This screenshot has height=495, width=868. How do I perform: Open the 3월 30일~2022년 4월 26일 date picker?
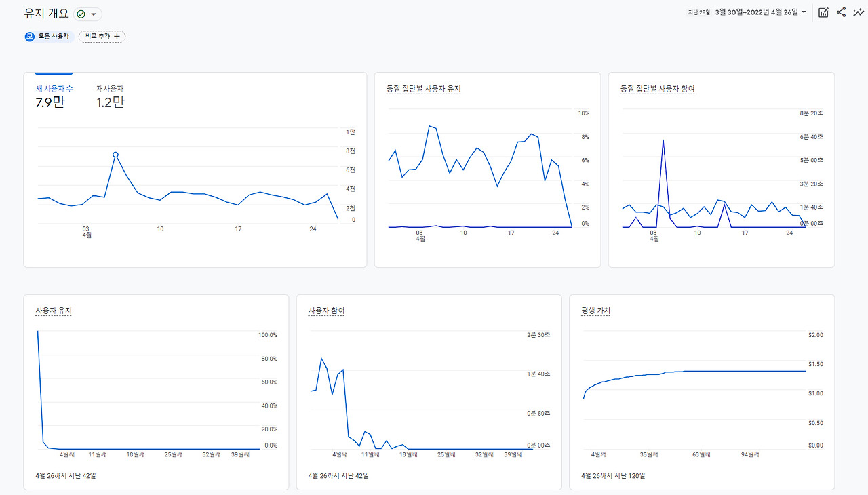pos(757,12)
